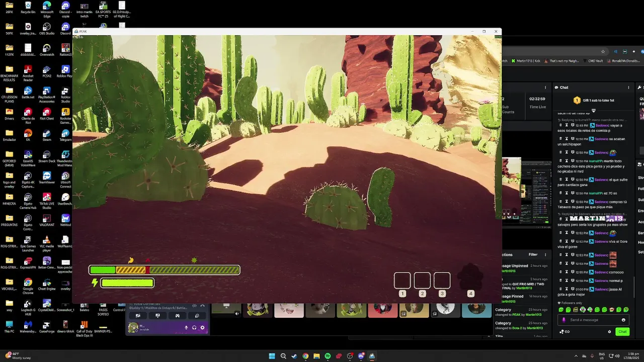The image size is (644, 362).
Task: Open VALORANT desktop shortcut
Action: 47,220
